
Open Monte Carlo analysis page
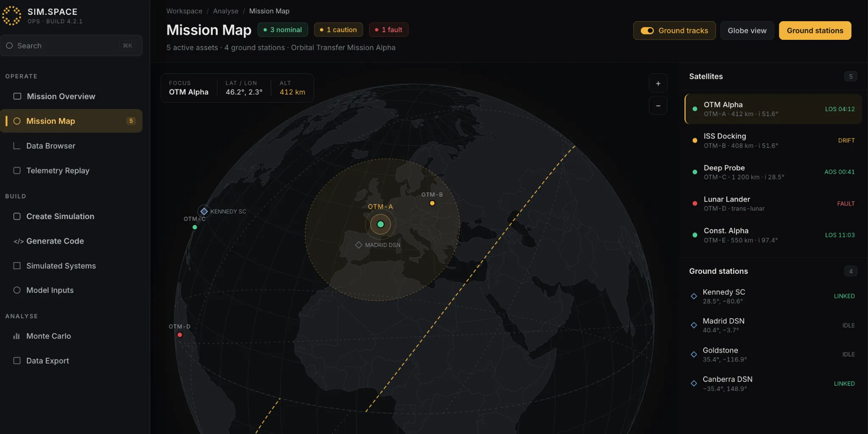(x=71, y=336)
